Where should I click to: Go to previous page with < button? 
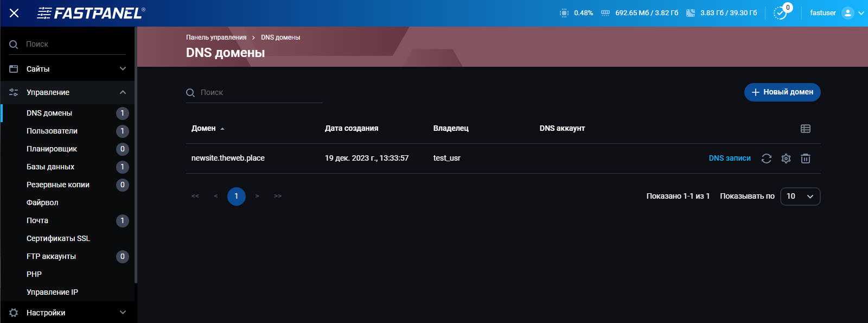point(216,196)
